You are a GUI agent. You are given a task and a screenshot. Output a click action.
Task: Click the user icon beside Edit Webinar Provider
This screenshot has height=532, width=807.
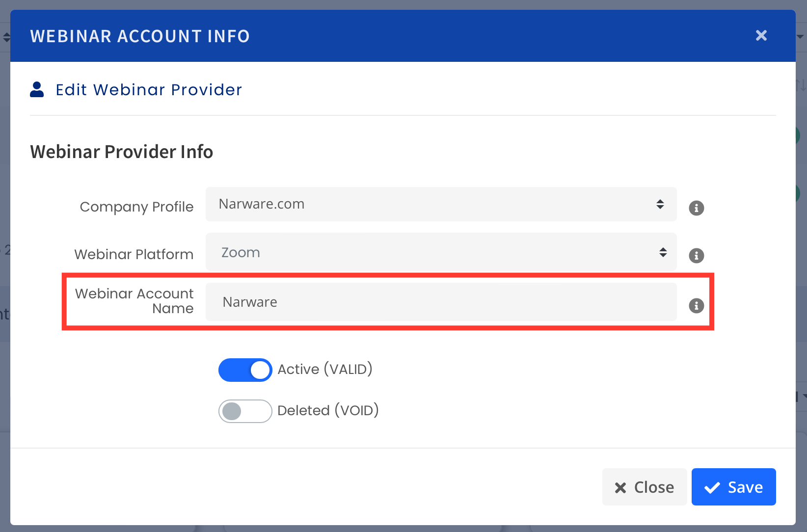tap(37, 89)
